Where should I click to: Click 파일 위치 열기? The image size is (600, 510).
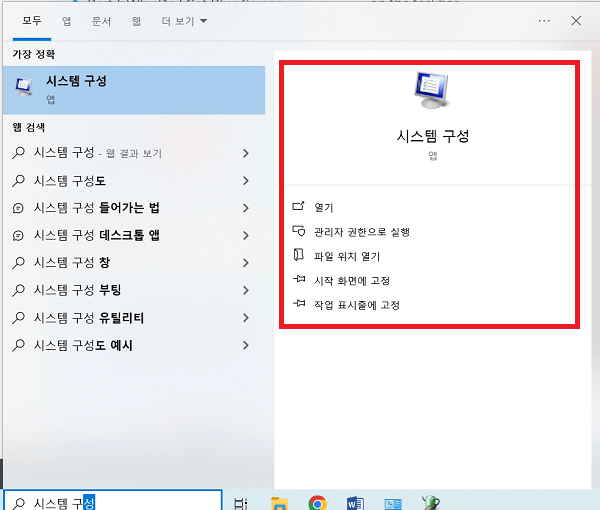pos(347,256)
